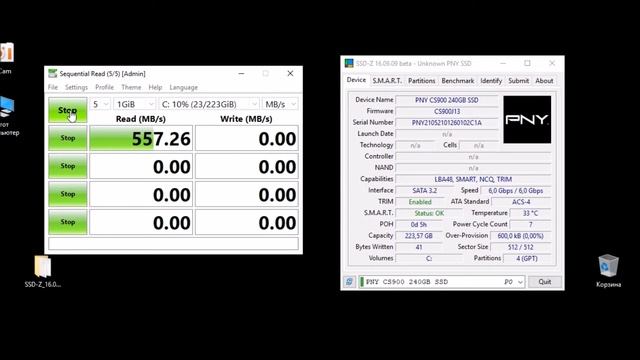The image size is (640, 360).
Task: Click the Serial Number field value
Action: [x=447, y=122]
